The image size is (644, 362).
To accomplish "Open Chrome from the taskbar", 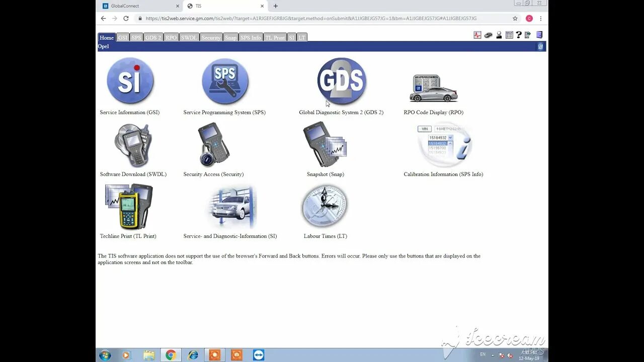I will 171,355.
